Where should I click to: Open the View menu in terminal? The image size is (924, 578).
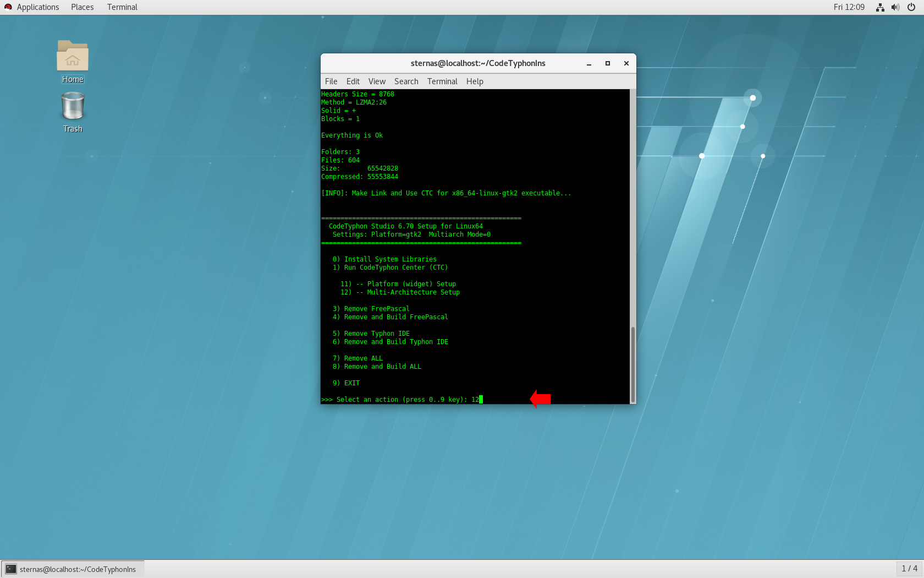tap(377, 81)
